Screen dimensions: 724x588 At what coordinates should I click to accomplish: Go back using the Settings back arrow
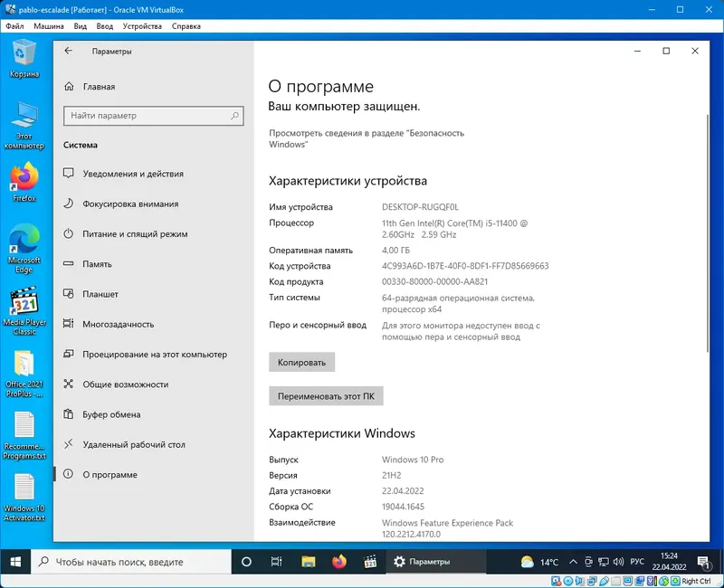coord(69,51)
